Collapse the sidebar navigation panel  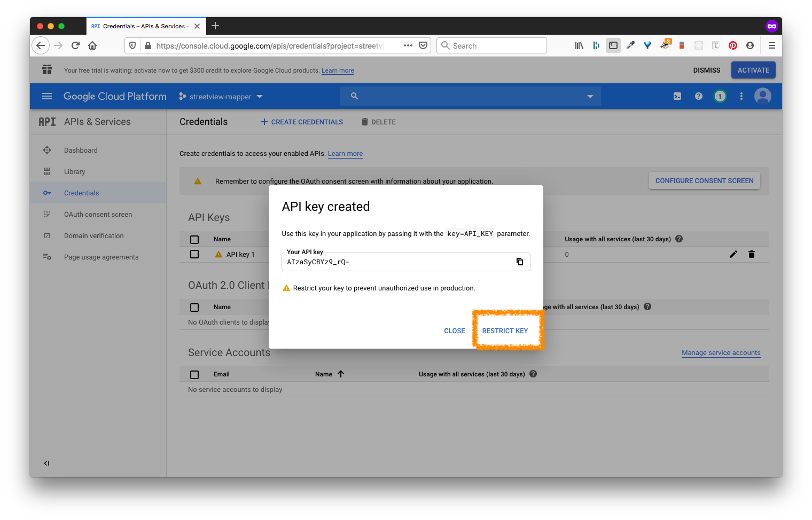point(47,463)
